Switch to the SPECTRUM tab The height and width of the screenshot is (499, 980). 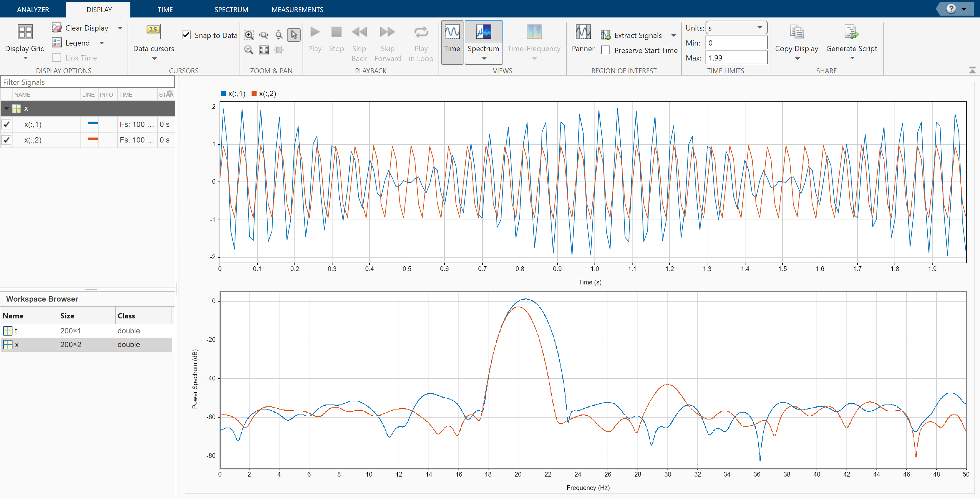click(x=231, y=9)
